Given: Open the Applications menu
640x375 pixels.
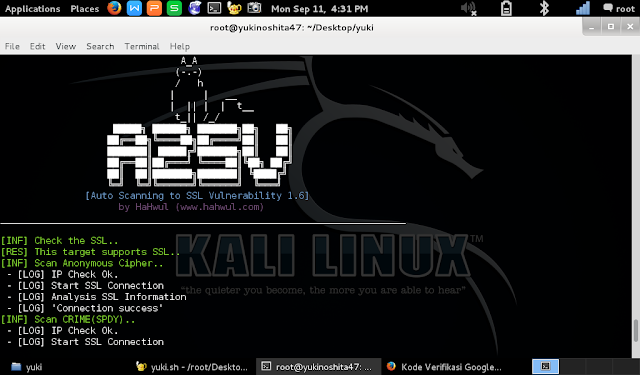Looking at the screenshot, I should 32,9.
